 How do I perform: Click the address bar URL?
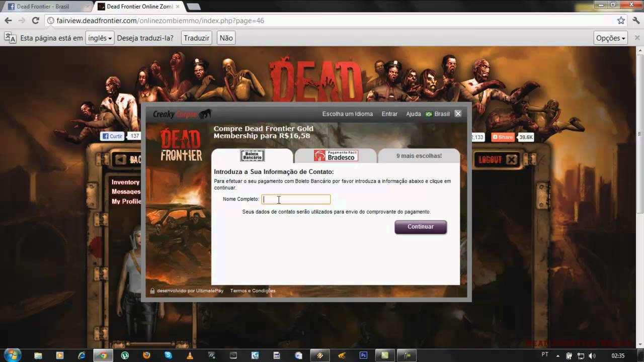click(x=160, y=21)
